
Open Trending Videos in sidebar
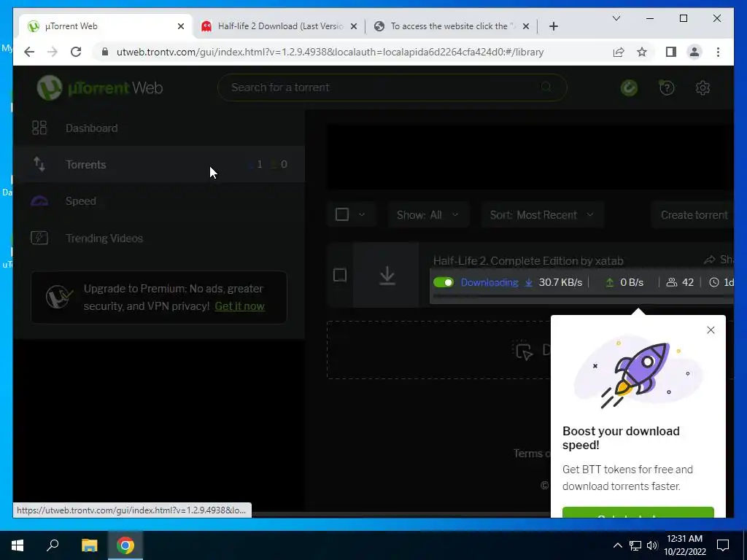(x=159, y=238)
